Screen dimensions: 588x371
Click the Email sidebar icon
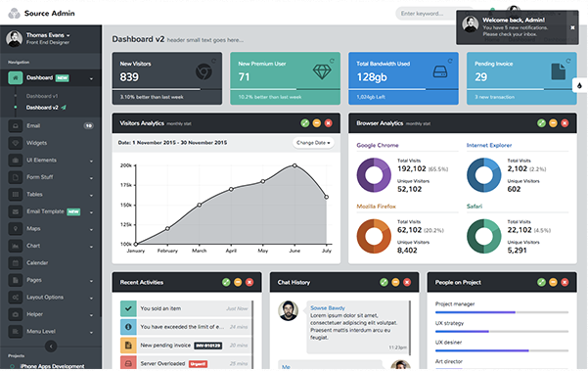[16, 125]
